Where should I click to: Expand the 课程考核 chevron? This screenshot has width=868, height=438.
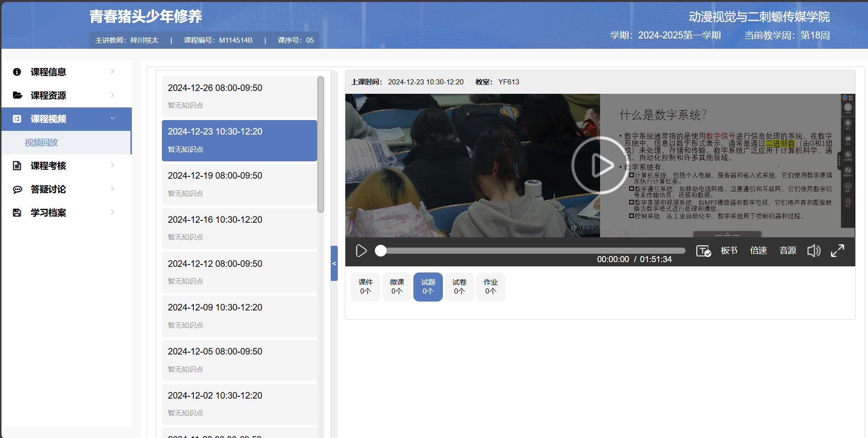click(x=113, y=165)
